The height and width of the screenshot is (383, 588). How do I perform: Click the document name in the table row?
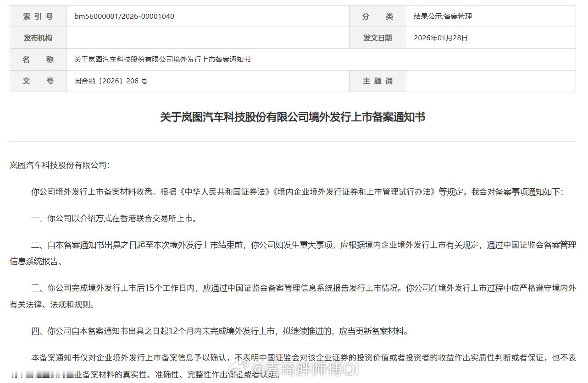coord(162,60)
